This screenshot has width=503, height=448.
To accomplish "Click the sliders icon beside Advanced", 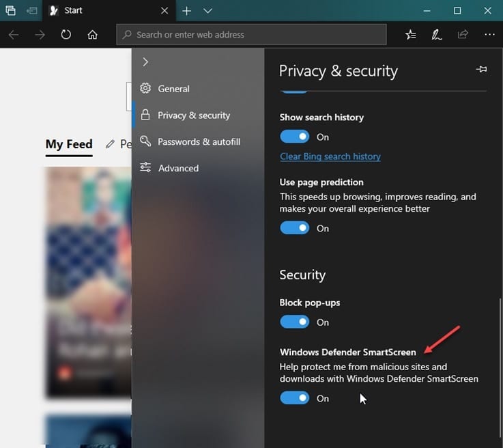I will [x=145, y=167].
